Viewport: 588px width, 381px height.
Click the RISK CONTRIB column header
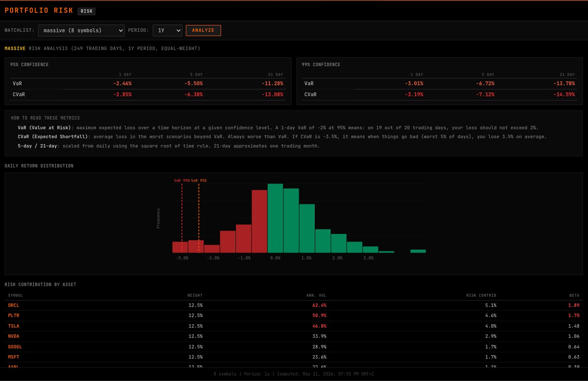(481, 295)
